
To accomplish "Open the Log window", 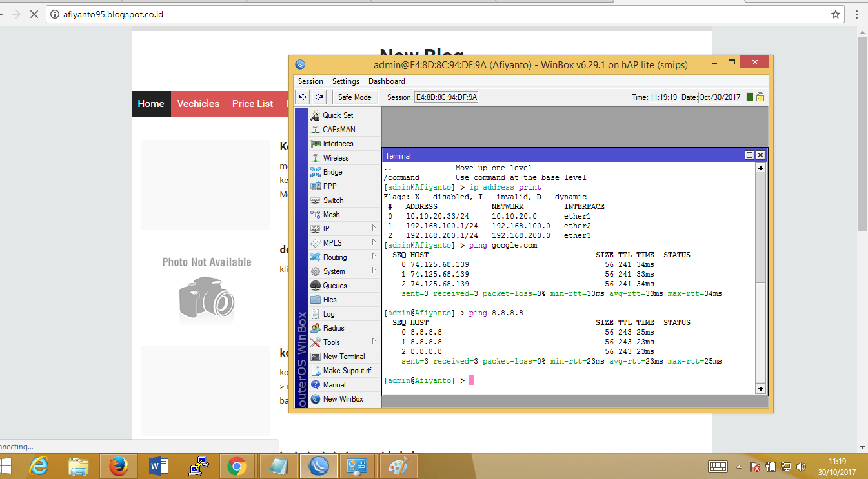I will 345,314.
